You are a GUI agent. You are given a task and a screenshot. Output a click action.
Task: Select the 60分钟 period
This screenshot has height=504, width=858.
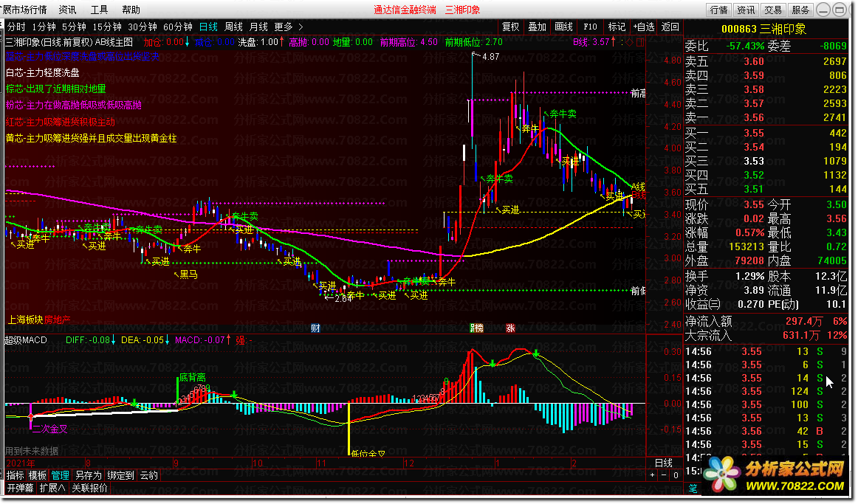coord(178,27)
